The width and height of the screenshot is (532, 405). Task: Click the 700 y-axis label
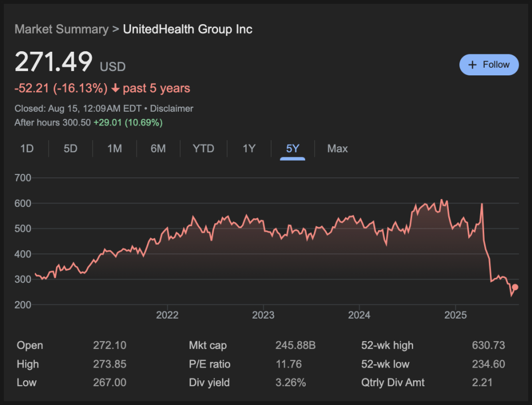23,178
